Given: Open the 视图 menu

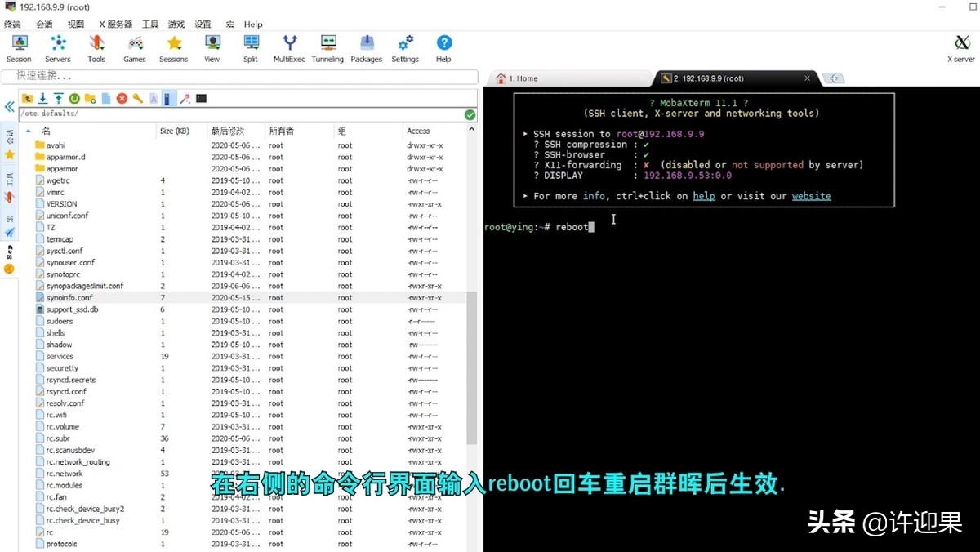Looking at the screenshot, I should [x=76, y=24].
